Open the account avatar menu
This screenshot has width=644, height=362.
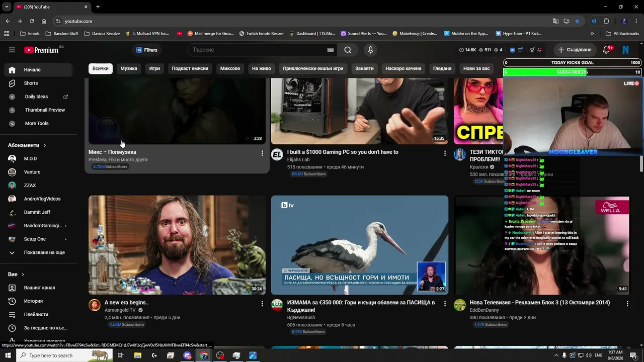tap(626, 50)
